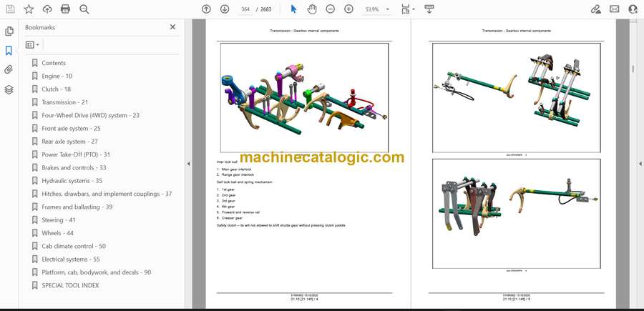Show page thumbnails panel
Viewport: 644px width, 311px height.
pos(9,31)
